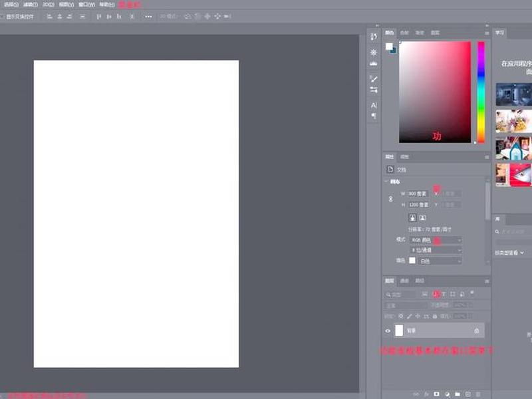This screenshot has height=399, width=532.
Task: Switch to the 通道 tab
Action: pyautogui.click(x=404, y=281)
